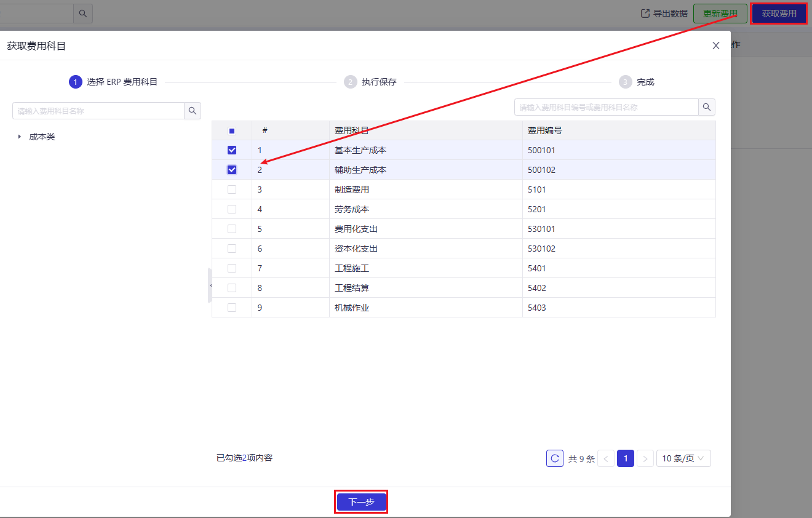
Task: Click the code 5101 cell
Action: tap(619, 189)
